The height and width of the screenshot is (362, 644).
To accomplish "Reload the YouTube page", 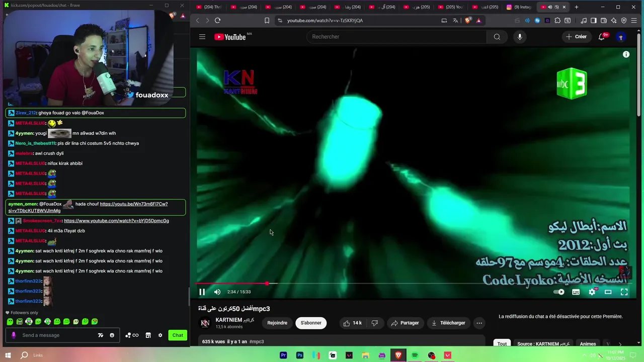I will click(217, 21).
